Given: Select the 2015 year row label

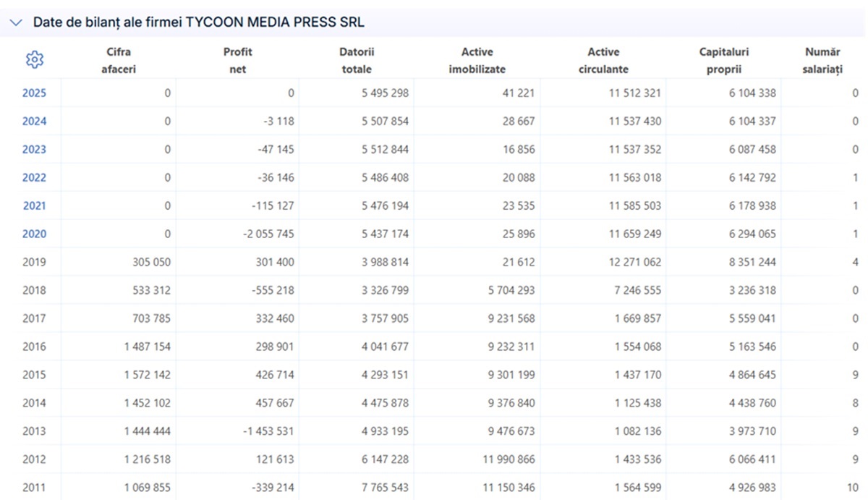Looking at the screenshot, I should point(34,375).
